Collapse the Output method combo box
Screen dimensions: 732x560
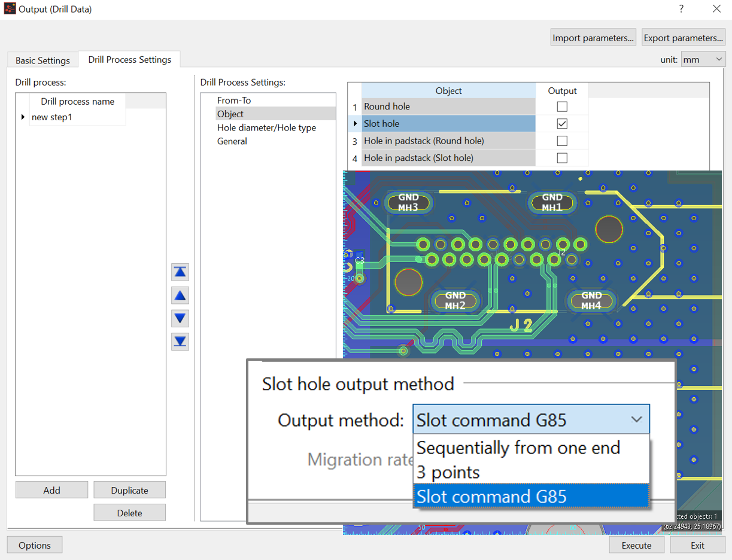(x=636, y=420)
